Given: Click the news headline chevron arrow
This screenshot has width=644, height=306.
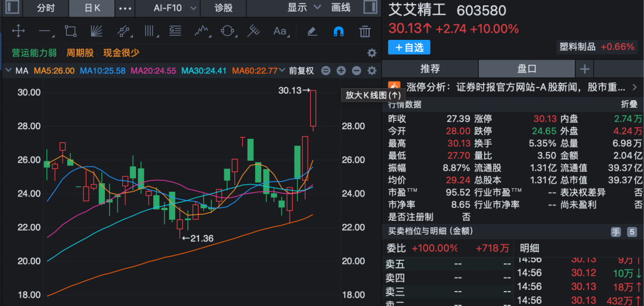Looking at the screenshot, I should [x=634, y=87].
